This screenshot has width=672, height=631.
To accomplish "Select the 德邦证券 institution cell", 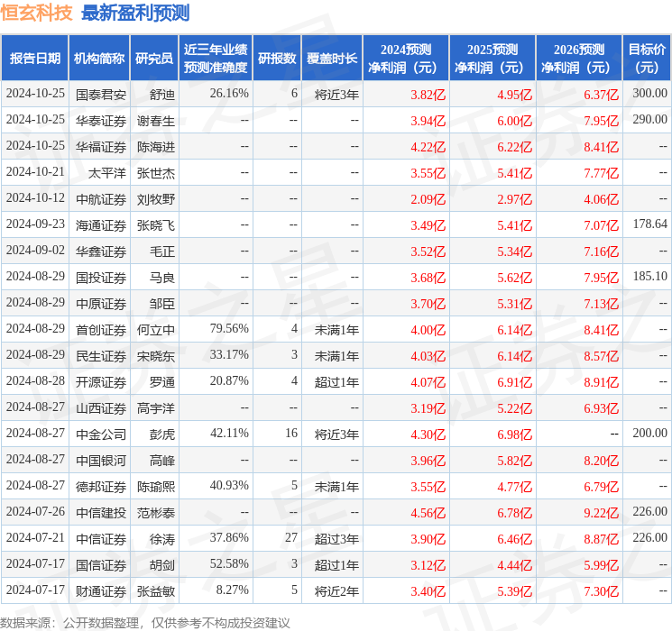I will tap(101, 487).
